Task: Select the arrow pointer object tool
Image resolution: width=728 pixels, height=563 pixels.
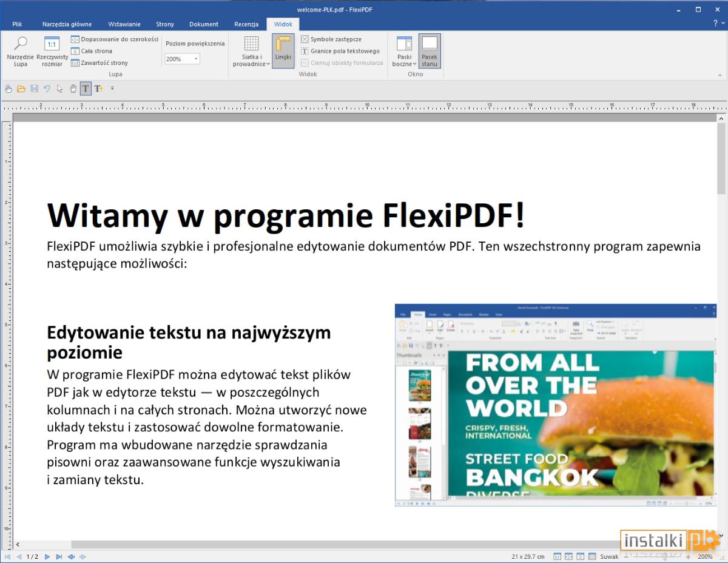Action: pos(59,89)
